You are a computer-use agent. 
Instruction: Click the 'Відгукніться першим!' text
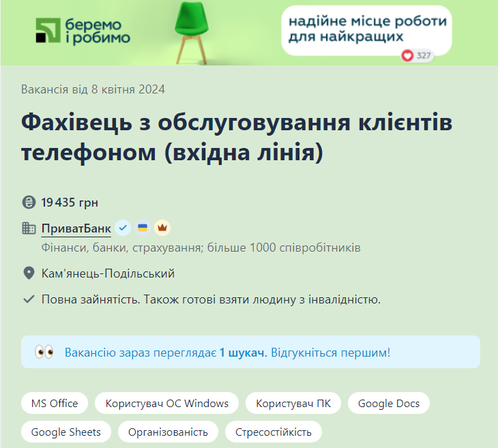pos(331,353)
